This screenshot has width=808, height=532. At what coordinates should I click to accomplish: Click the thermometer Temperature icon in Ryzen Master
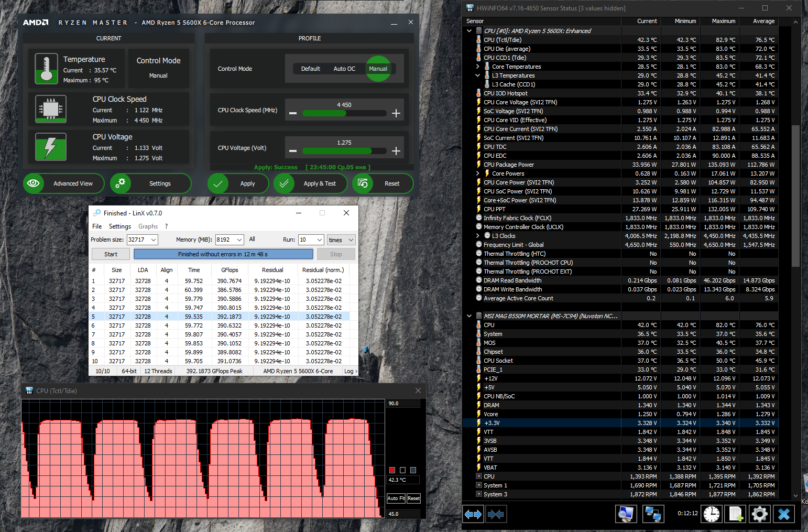click(46, 69)
